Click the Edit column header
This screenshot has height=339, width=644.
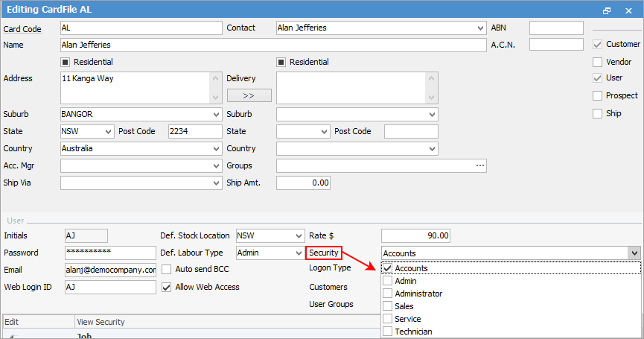click(x=37, y=322)
